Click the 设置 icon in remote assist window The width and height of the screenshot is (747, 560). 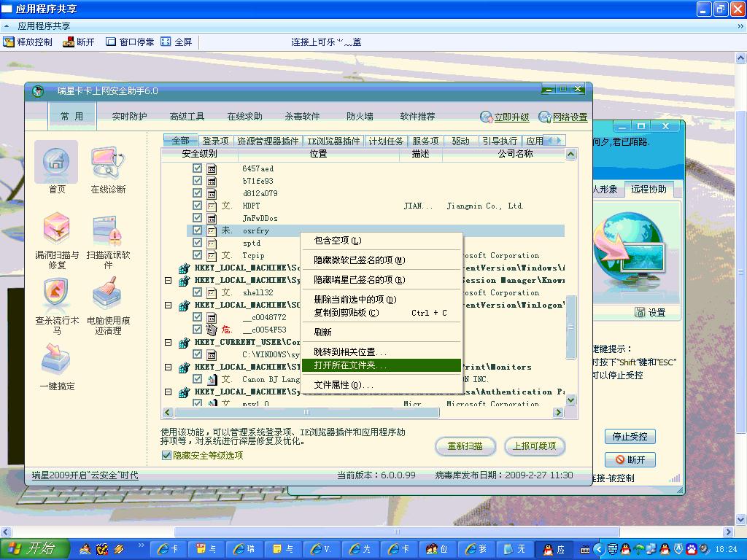650,312
